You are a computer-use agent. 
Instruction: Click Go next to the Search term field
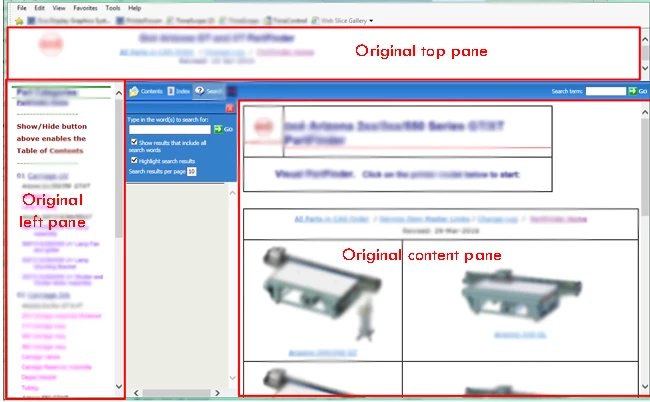pyautogui.click(x=638, y=91)
